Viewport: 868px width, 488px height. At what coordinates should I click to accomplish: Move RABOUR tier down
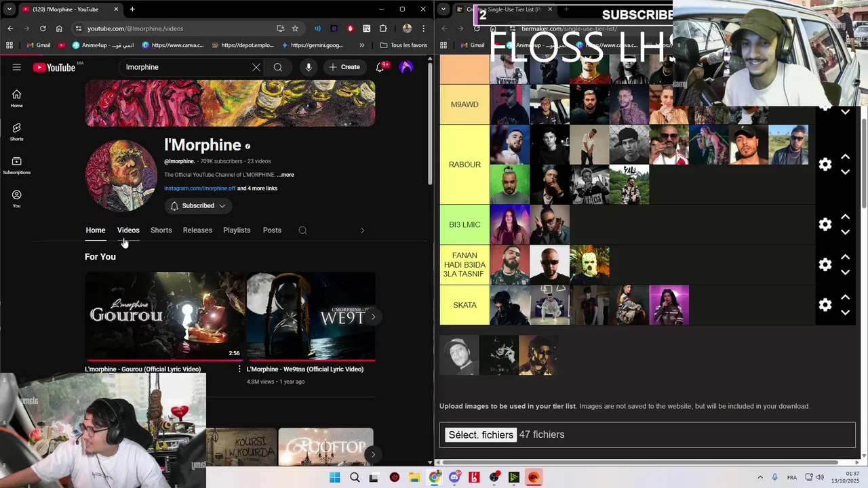(x=845, y=172)
